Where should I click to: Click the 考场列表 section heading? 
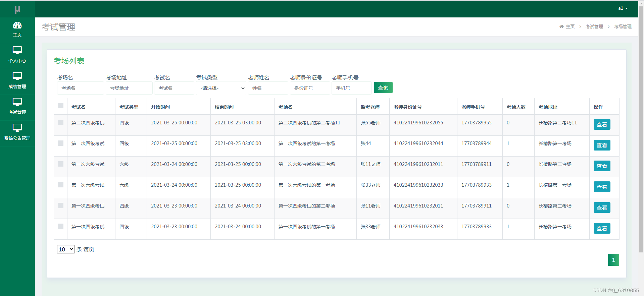(69, 61)
